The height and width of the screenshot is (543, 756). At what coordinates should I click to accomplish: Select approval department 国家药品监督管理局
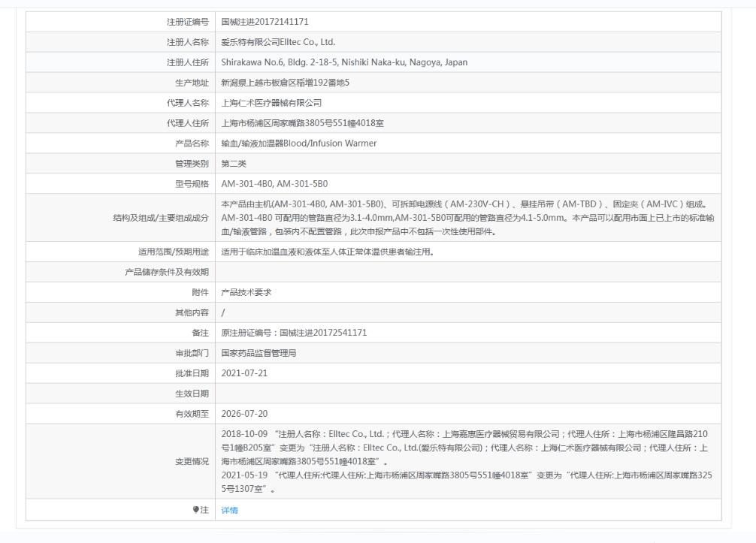pyautogui.click(x=259, y=353)
